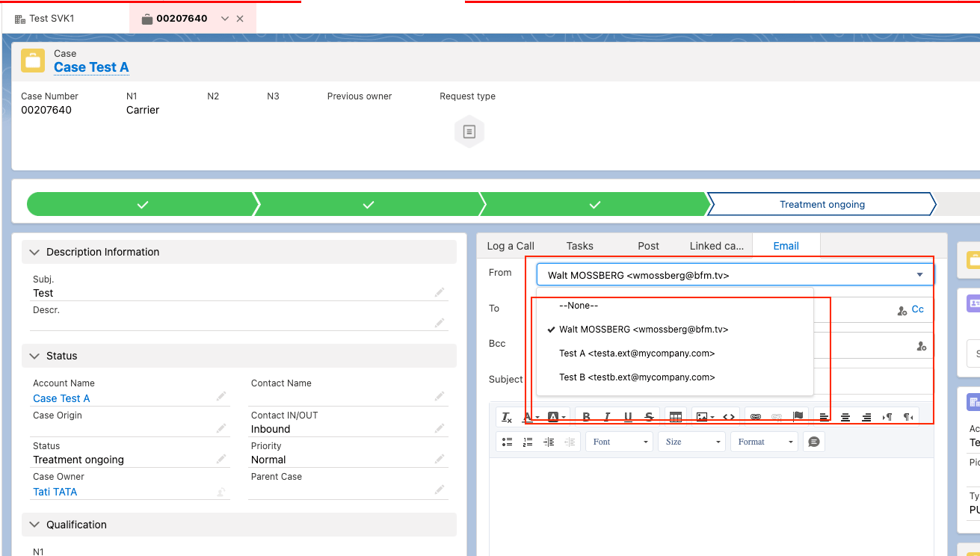Choose Test B sender address
Viewport: 980px width, 556px height.
coord(674,377)
